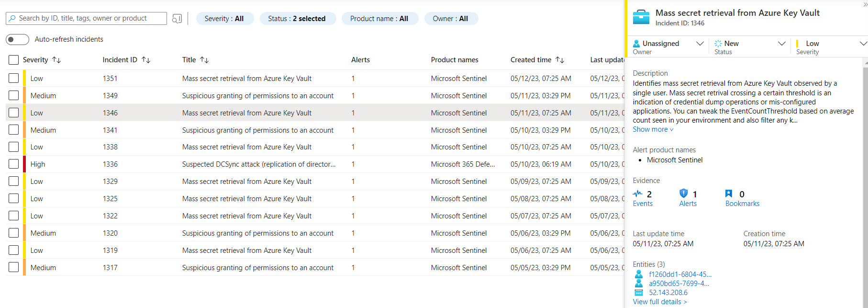This screenshot has width=868, height=308.
Task: Open the Severity : All filter
Action: coord(224,19)
